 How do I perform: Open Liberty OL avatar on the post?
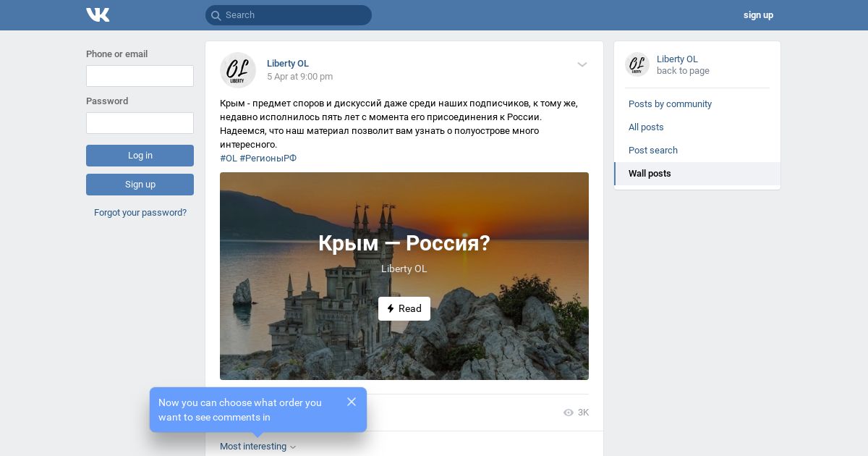(238, 70)
